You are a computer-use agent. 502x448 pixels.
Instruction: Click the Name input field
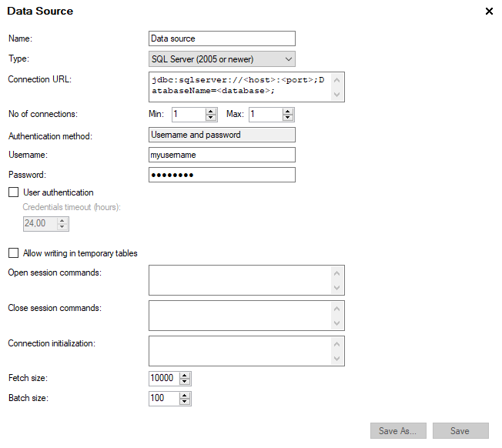[222, 38]
